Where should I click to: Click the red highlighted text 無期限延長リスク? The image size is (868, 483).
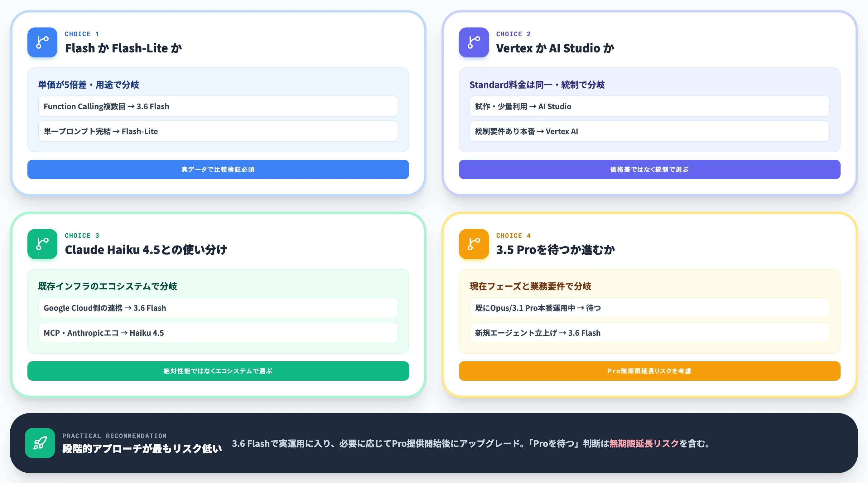pyautogui.click(x=644, y=443)
